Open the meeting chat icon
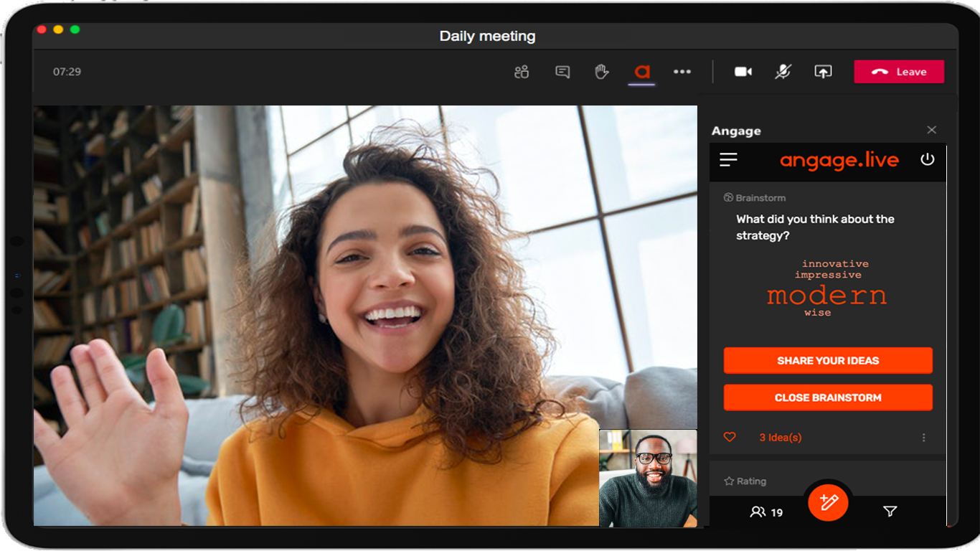 562,72
